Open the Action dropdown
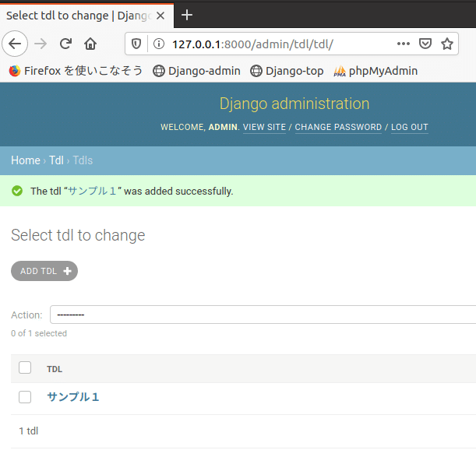 pos(263,315)
